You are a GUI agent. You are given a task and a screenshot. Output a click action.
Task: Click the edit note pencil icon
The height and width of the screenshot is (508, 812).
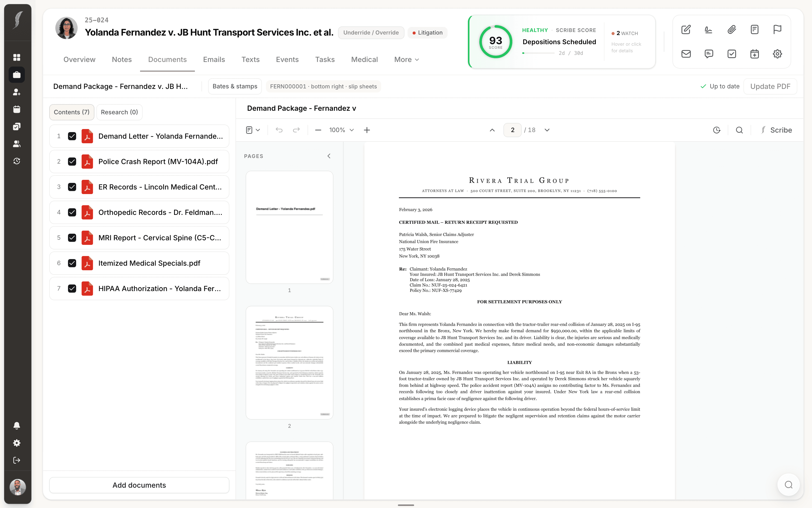coord(686,29)
